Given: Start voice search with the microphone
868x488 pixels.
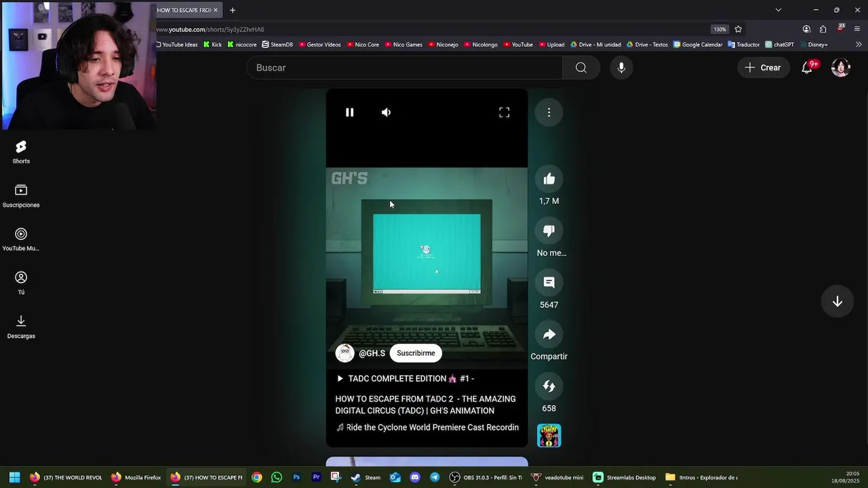Looking at the screenshot, I should [x=621, y=68].
